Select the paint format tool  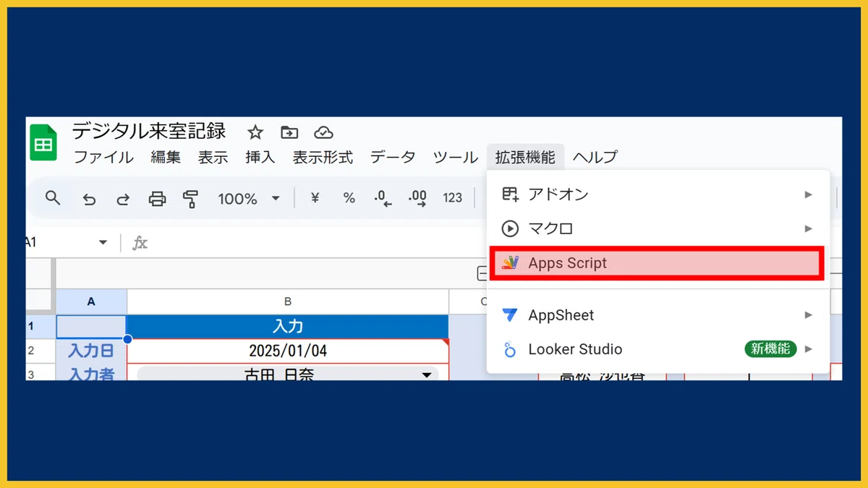click(x=191, y=199)
